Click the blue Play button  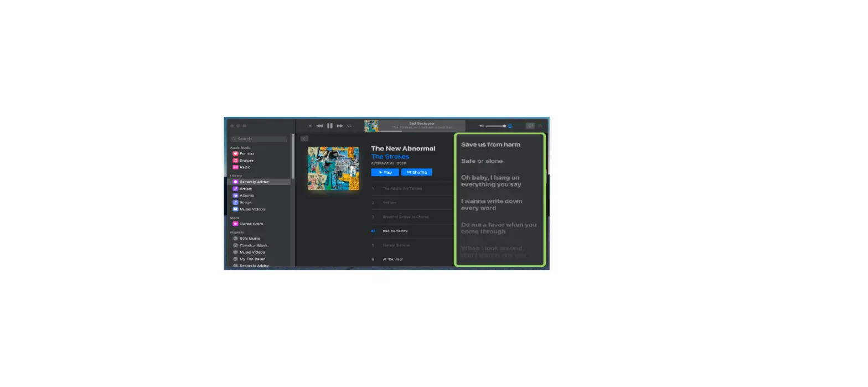385,172
